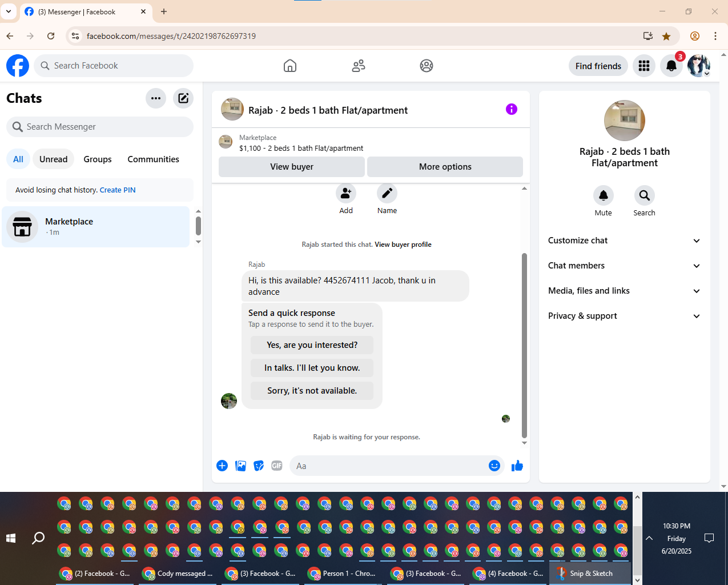This screenshot has height=585, width=728.
Task: Open the listing thumbnail in chat header
Action: pyautogui.click(x=232, y=109)
